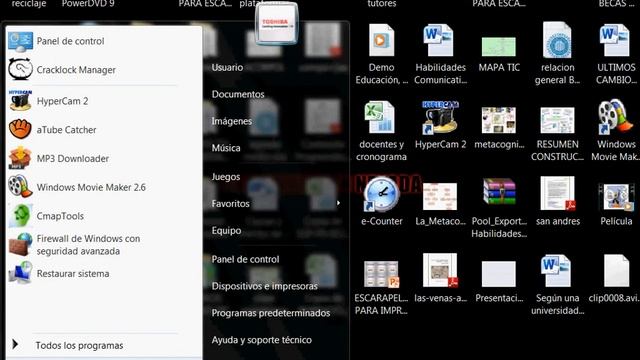Launch HyperCam 2 desktop shortcut
640x360 pixels.
pyautogui.click(x=440, y=118)
